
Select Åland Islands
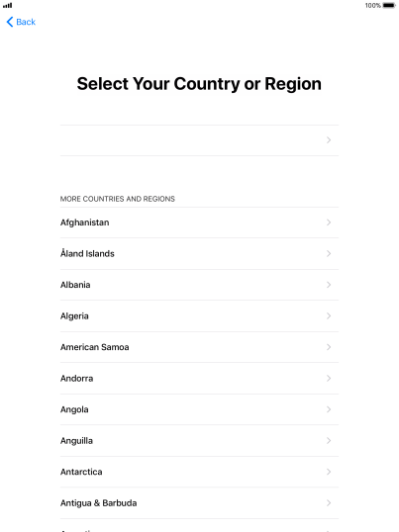point(199,254)
